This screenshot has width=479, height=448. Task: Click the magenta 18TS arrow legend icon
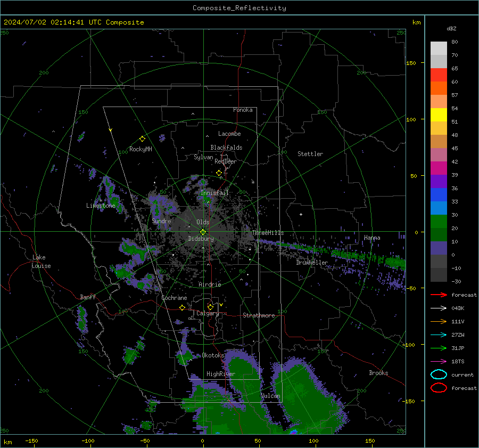click(439, 362)
